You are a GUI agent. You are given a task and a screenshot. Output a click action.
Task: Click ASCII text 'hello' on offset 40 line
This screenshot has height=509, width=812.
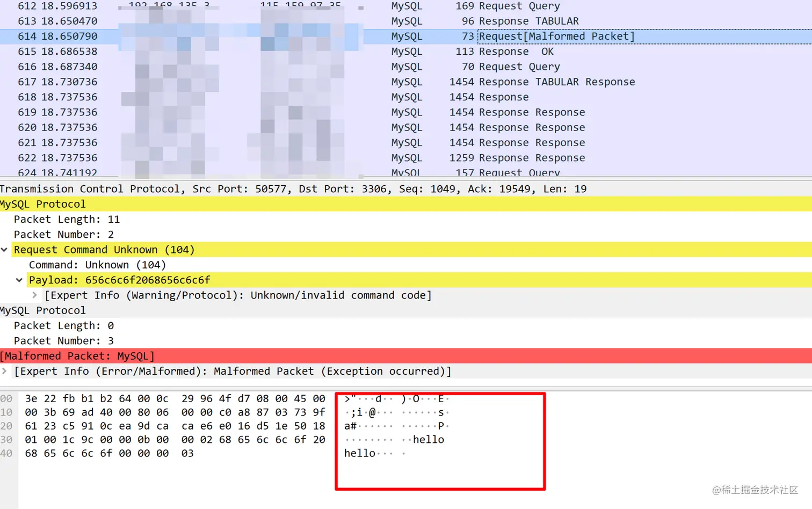360,453
